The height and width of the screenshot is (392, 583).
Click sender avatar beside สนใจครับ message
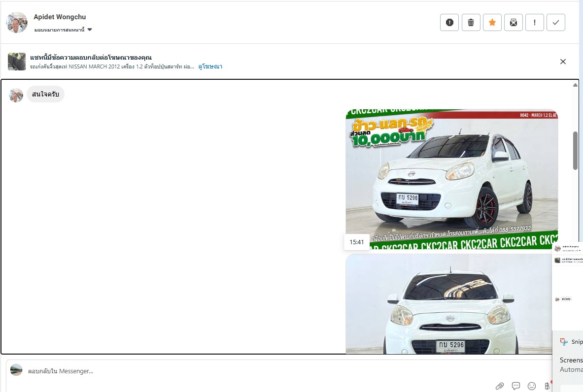tap(16, 95)
